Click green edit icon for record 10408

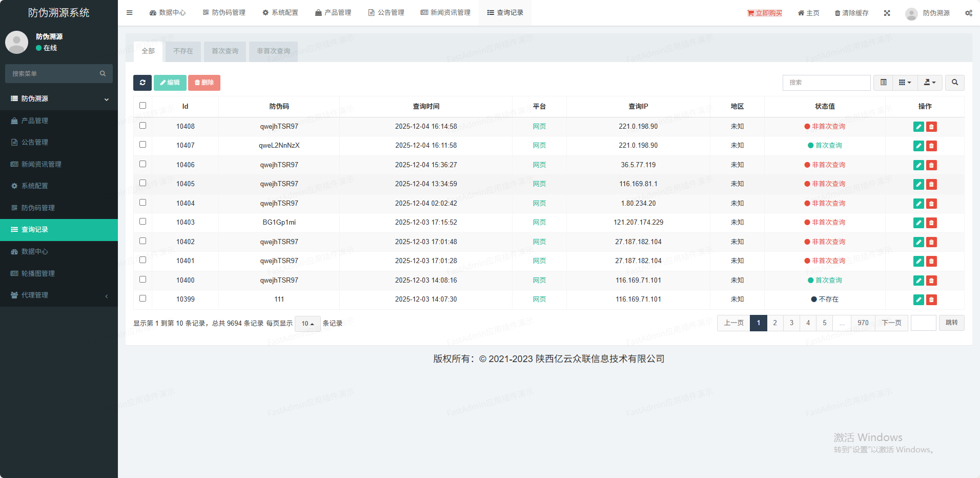tap(918, 127)
